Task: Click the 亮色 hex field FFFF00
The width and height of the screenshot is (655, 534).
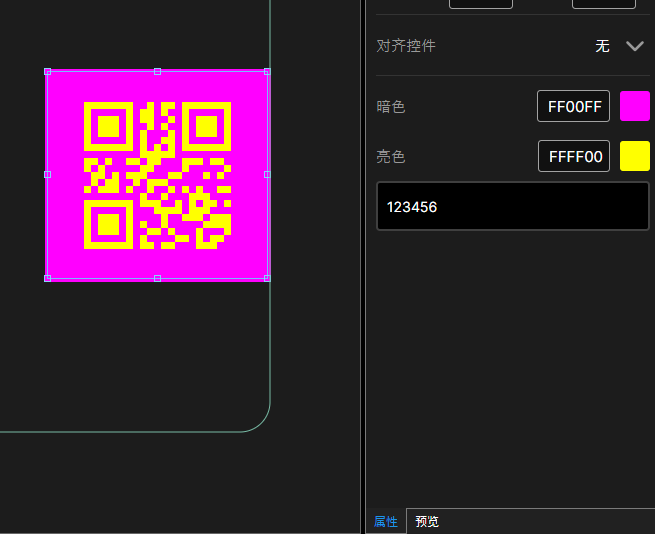Action: [x=574, y=156]
